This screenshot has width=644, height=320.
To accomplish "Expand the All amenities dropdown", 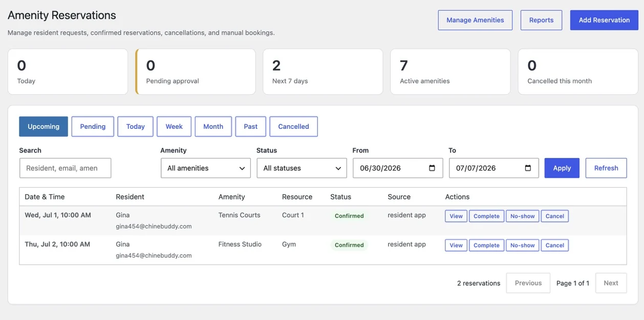I will [206, 168].
